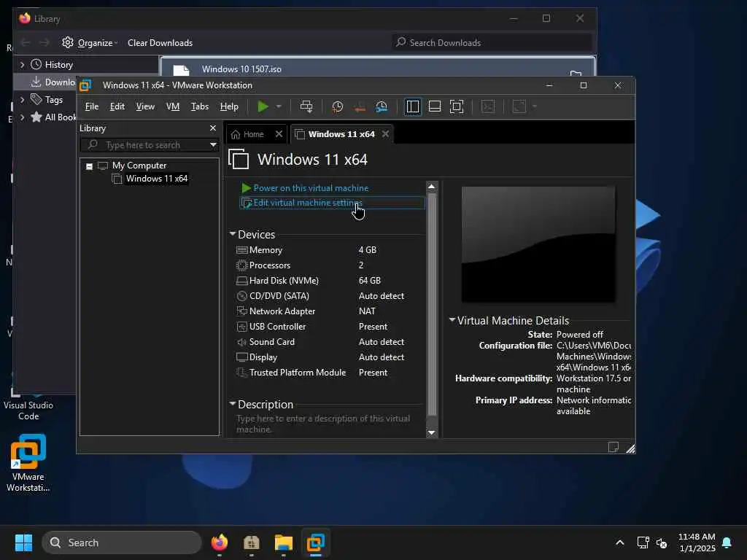Toggle the thumbnail bar view icon

[435, 106]
